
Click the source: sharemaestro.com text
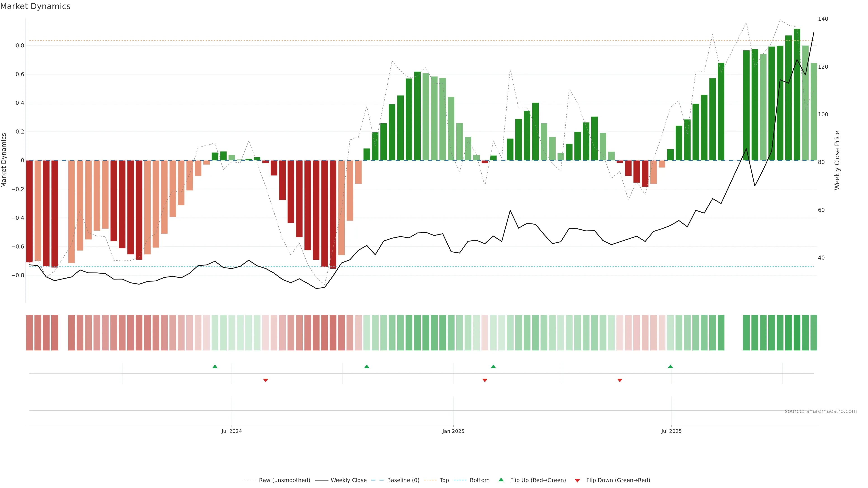click(821, 411)
